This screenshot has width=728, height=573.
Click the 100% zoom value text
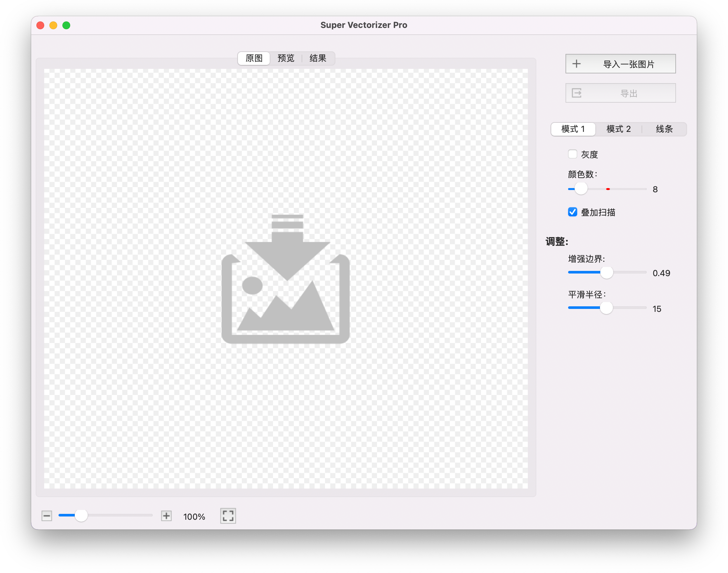click(194, 516)
